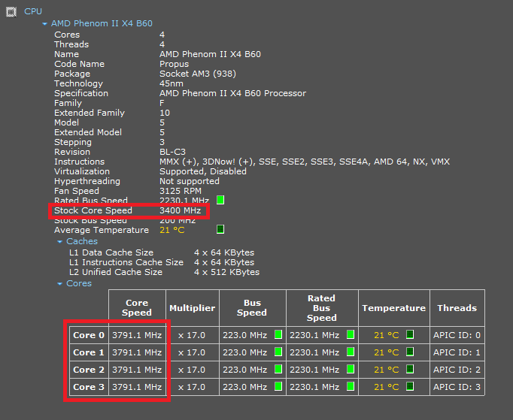Select the Virtualization label
Viewport: 513px width, 420px height.
(x=82, y=171)
